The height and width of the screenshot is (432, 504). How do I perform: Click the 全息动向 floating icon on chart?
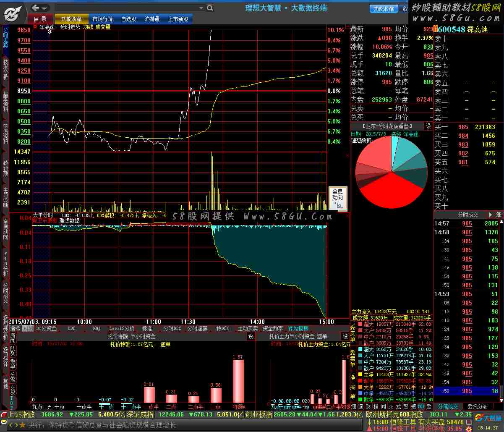pyautogui.click(x=337, y=198)
